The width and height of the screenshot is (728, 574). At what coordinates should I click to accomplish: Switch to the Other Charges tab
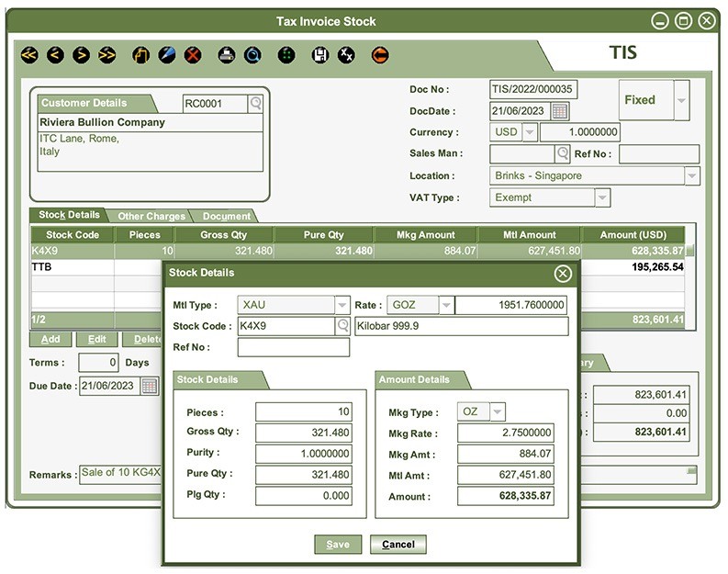click(x=151, y=216)
